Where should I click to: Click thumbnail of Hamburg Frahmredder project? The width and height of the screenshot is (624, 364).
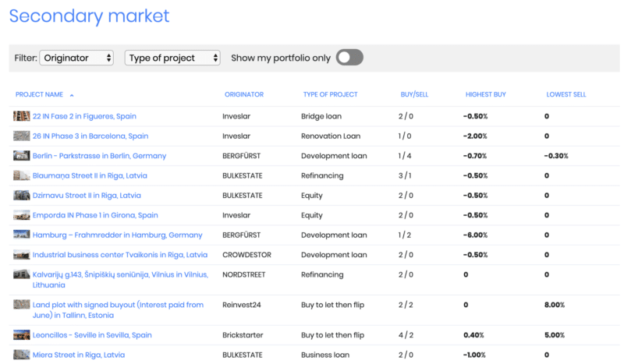(22, 235)
